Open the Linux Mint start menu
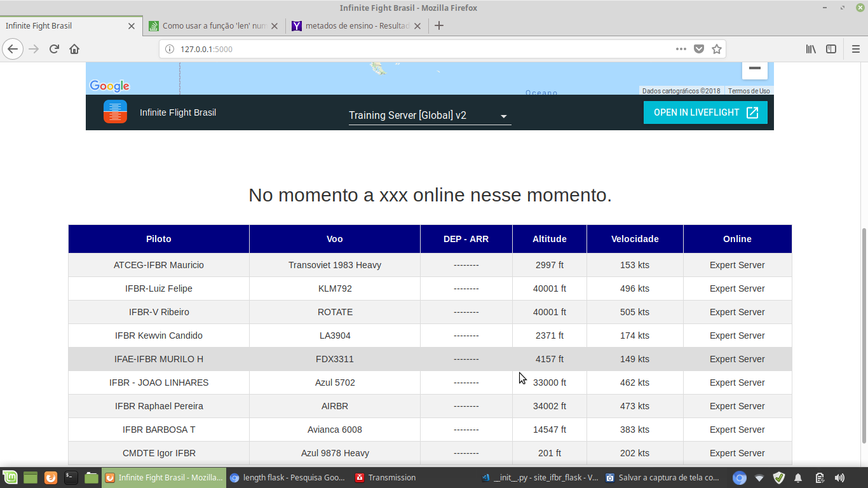Viewport: 868px width, 488px height. pos(10,478)
